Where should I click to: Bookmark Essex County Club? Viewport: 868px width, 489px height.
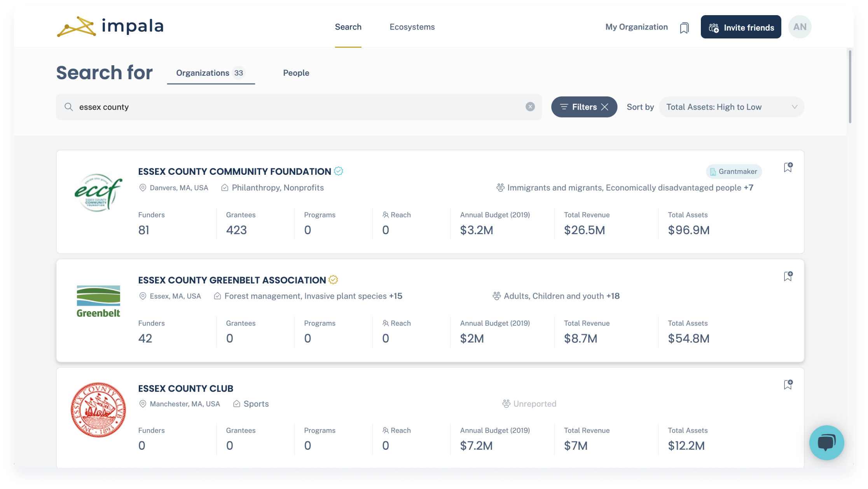tap(788, 385)
